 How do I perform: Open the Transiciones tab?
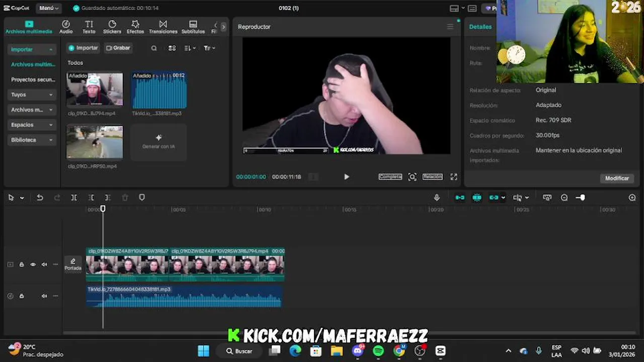[x=163, y=27]
